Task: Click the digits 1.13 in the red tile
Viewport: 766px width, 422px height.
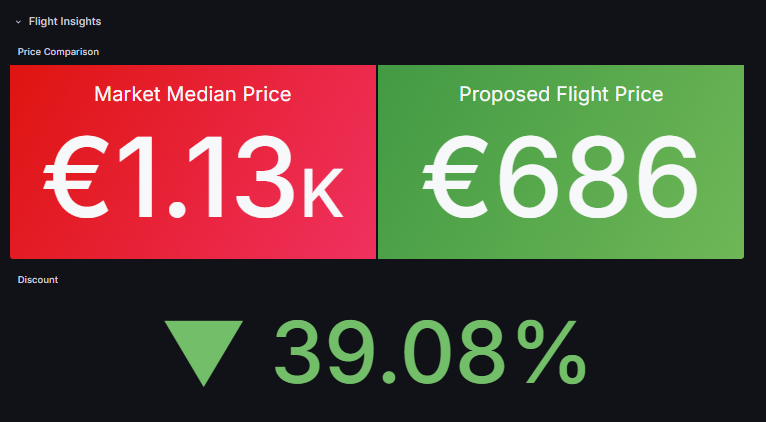Action: coord(202,179)
